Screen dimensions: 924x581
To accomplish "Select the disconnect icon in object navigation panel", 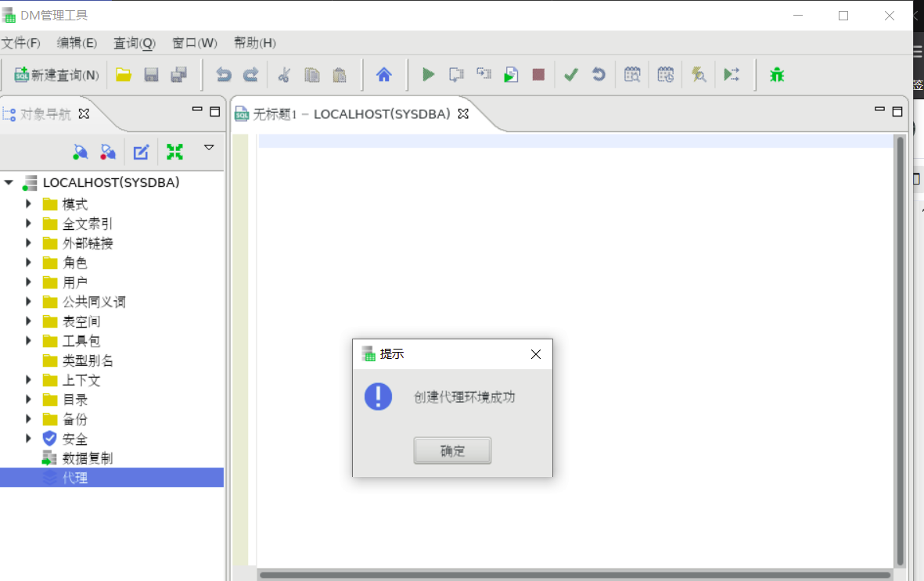I will (x=108, y=151).
